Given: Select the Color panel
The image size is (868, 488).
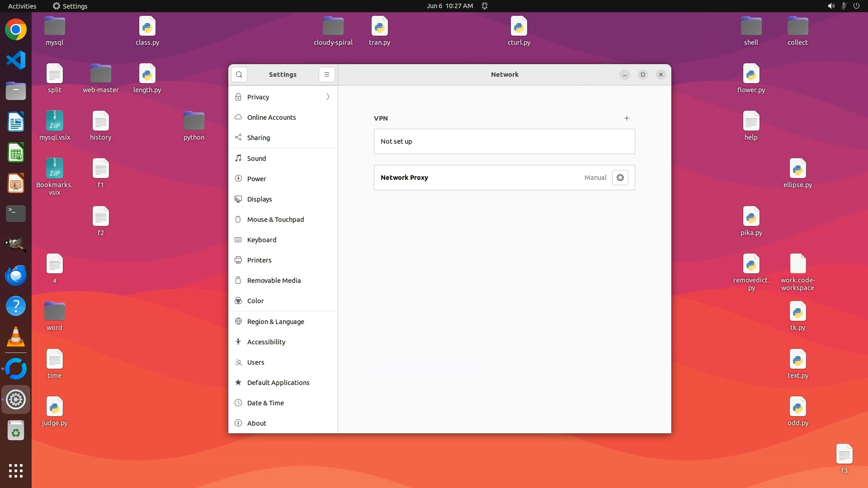Looking at the screenshot, I should click(255, 301).
